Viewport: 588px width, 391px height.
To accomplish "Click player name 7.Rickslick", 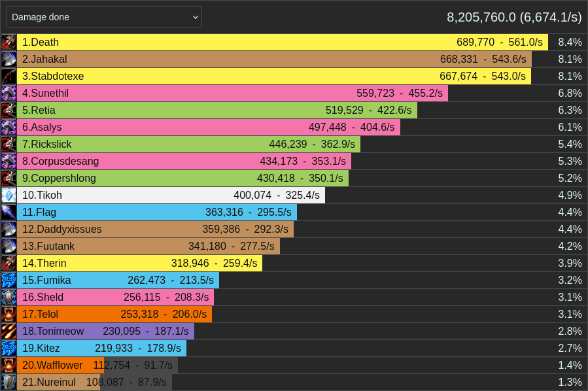I will point(47,144).
